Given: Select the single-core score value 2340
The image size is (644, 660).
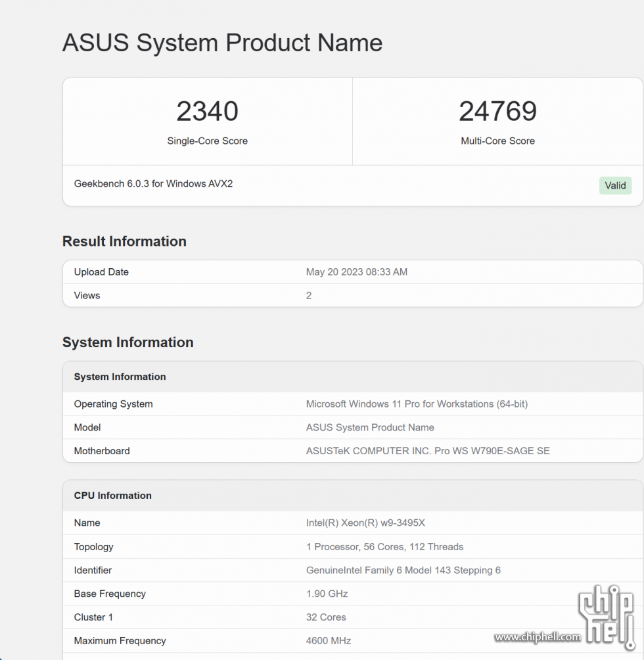Looking at the screenshot, I should (208, 111).
